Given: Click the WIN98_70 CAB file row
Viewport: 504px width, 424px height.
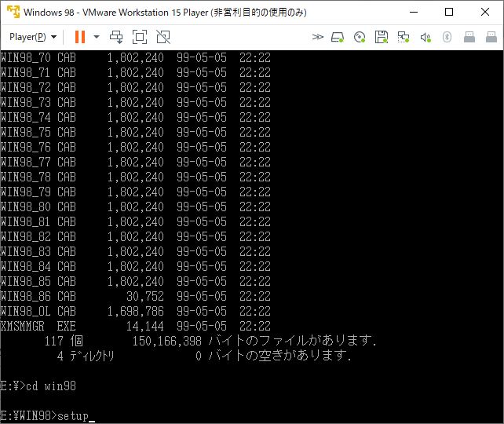Looking at the screenshot, I should pos(135,58).
